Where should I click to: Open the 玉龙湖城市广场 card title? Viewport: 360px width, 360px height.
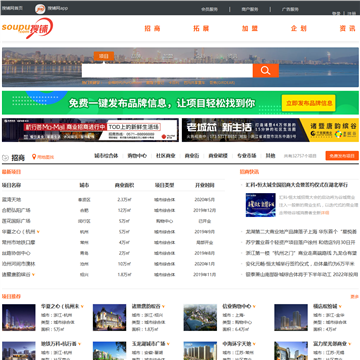click(x=148, y=344)
